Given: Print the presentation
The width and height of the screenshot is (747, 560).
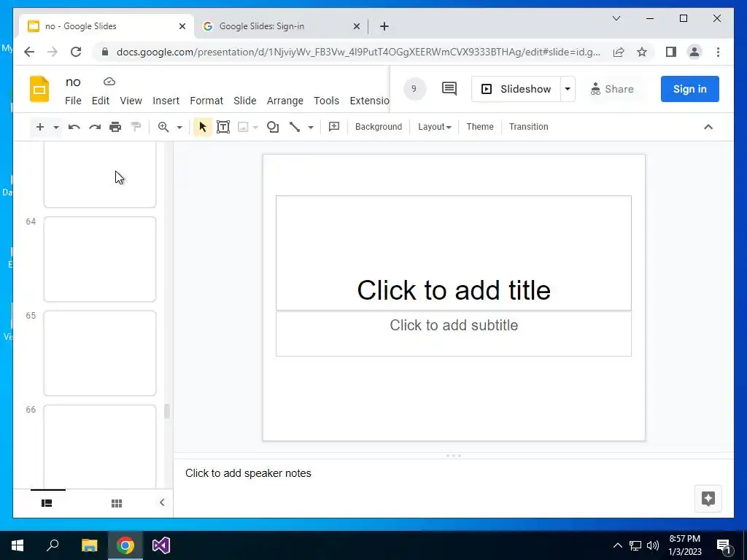Looking at the screenshot, I should (x=115, y=127).
